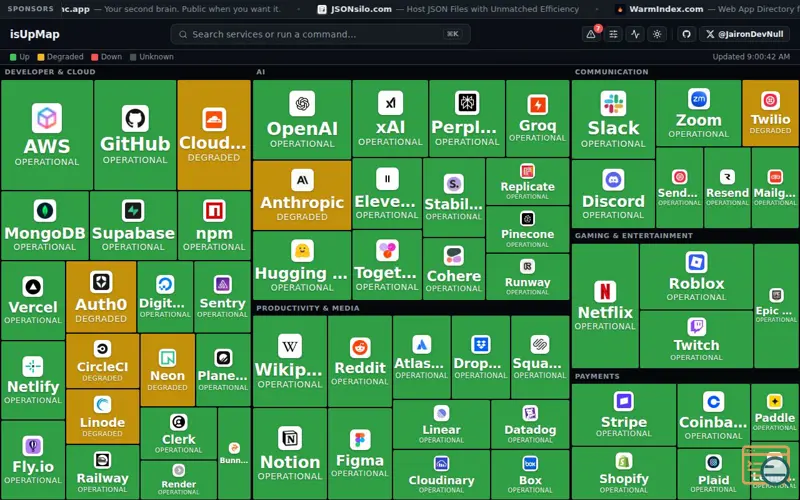Screen dimensions: 800x500
Task: Click the Supabase bolt icon
Action: pos(133,211)
